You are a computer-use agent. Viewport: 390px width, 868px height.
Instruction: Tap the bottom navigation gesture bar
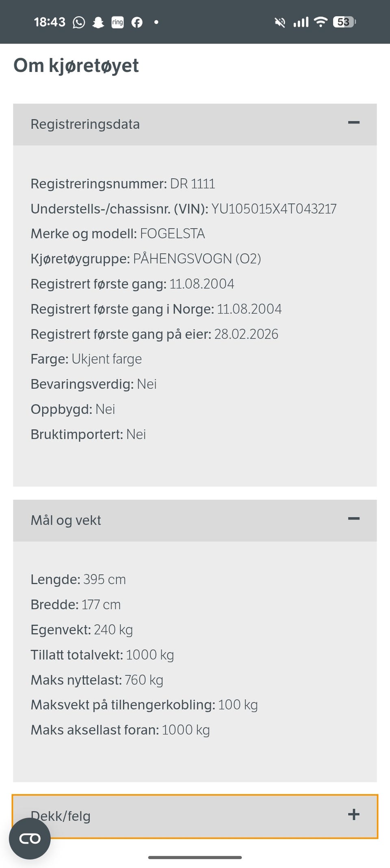tap(195, 857)
